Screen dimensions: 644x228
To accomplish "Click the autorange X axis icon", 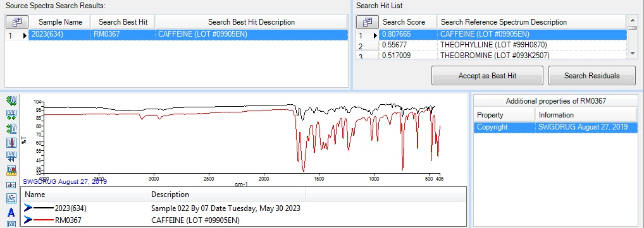I will [11, 114].
